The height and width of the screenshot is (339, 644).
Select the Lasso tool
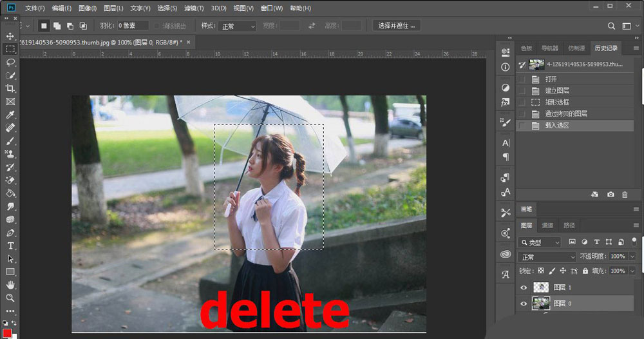[x=10, y=63]
